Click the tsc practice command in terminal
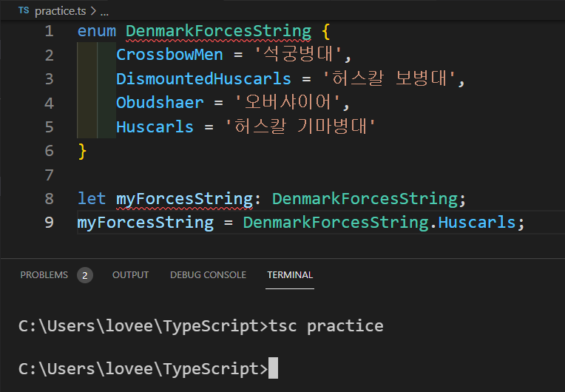The height and width of the screenshot is (392, 565). click(325, 326)
